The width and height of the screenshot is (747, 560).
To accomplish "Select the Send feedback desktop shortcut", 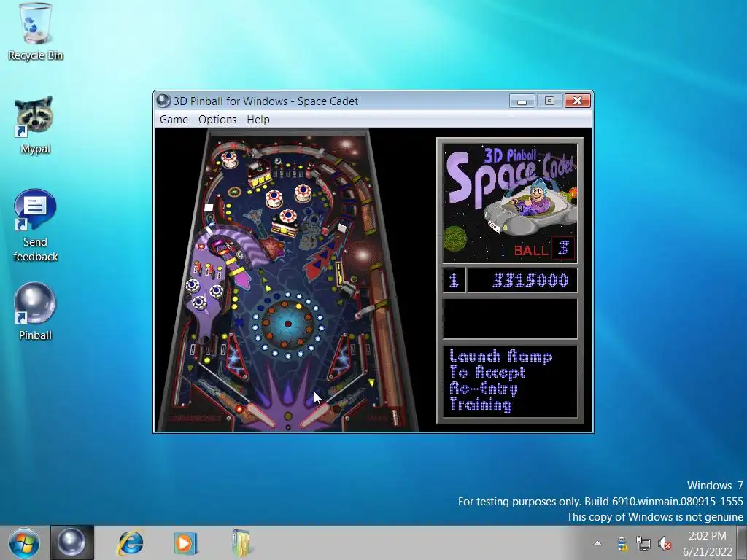I will pyautogui.click(x=35, y=226).
